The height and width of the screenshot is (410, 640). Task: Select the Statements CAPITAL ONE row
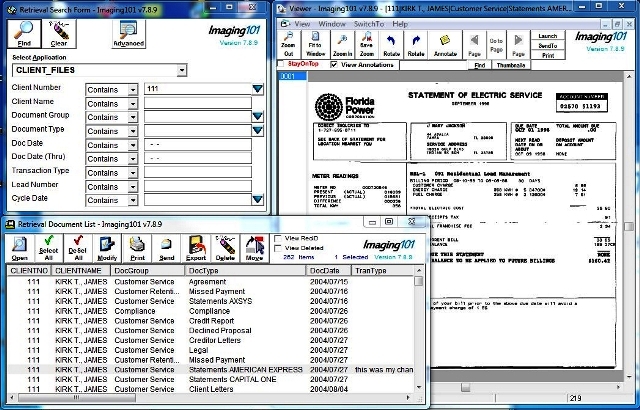pos(211,379)
